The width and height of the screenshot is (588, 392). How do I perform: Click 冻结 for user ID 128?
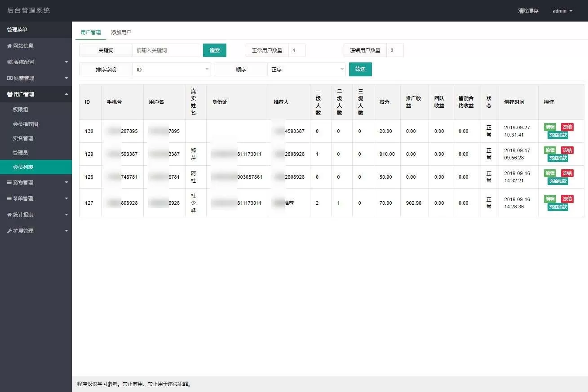pyautogui.click(x=567, y=173)
